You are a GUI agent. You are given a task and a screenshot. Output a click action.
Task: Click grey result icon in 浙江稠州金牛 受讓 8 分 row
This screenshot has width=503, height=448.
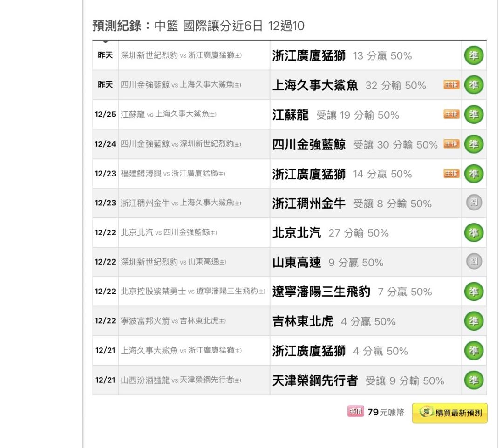click(474, 203)
